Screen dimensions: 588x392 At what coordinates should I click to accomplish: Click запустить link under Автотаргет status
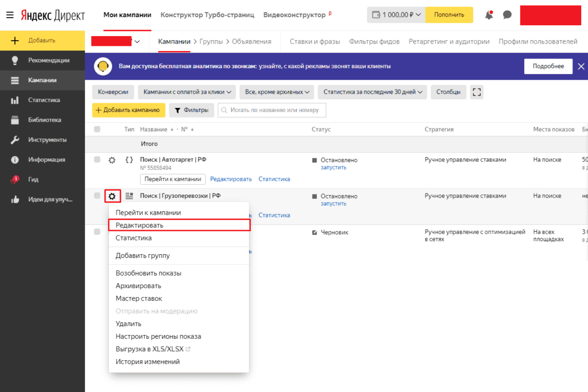coord(334,168)
